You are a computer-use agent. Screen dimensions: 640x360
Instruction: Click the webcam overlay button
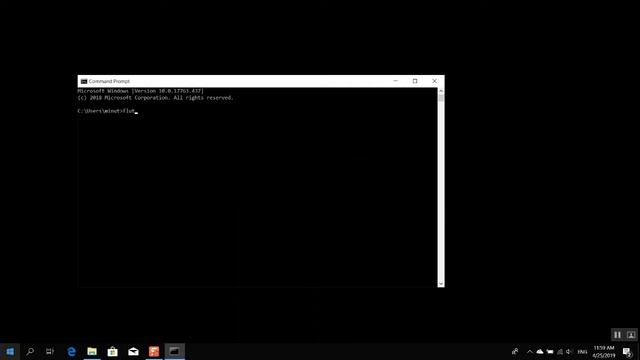point(631,335)
